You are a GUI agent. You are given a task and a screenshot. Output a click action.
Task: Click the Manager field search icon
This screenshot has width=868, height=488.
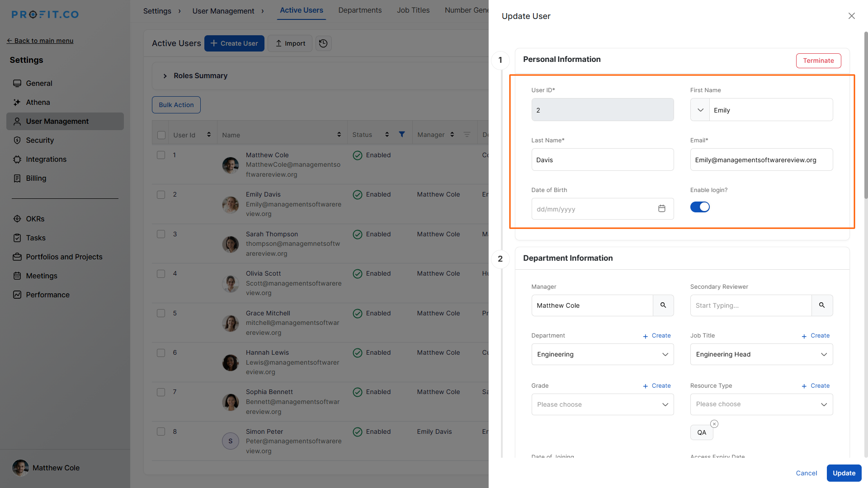click(663, 305)
